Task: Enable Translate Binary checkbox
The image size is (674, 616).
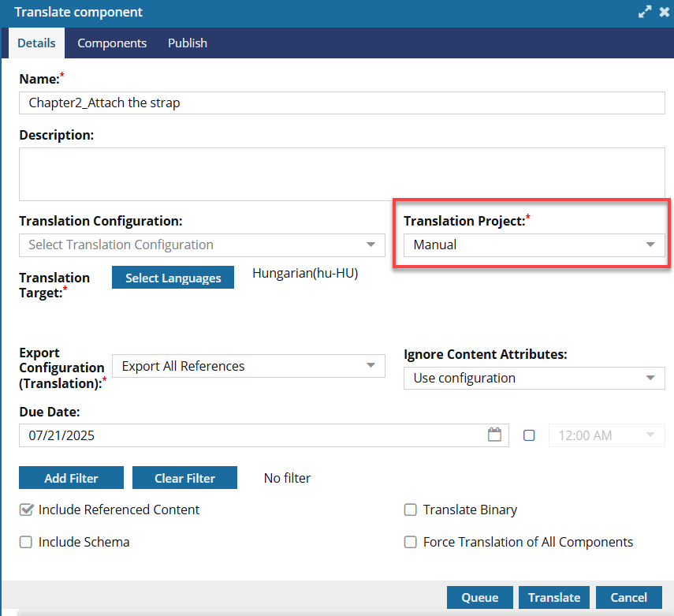Action: tap(410, 510)
